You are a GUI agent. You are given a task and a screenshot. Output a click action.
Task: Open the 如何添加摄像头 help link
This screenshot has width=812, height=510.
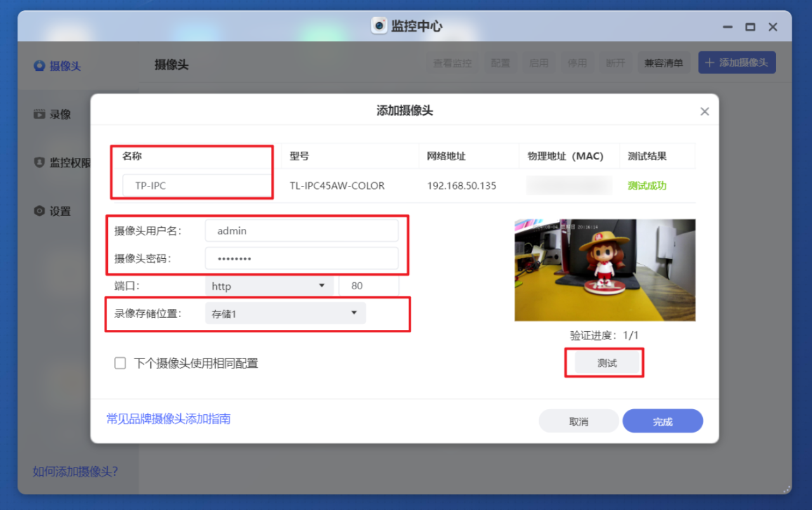tap(76, 472)
